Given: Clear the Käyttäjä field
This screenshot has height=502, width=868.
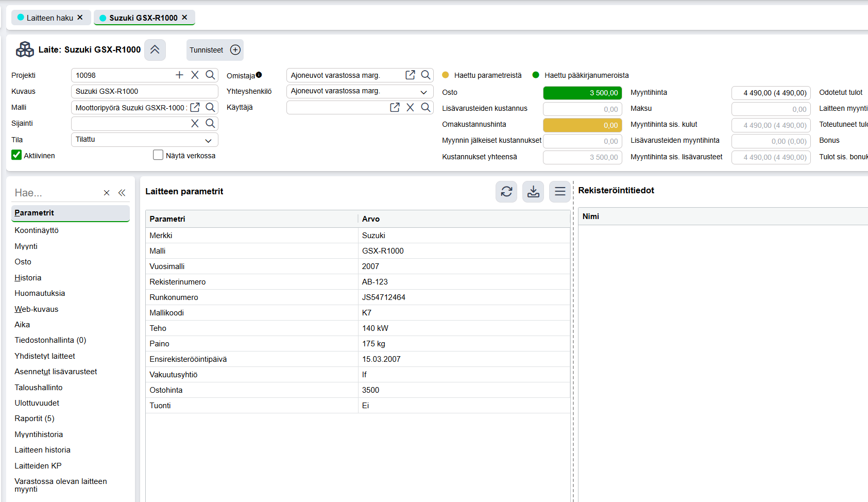Looking at the screenshot, I should pyautogui.click(x=410, y=107).
